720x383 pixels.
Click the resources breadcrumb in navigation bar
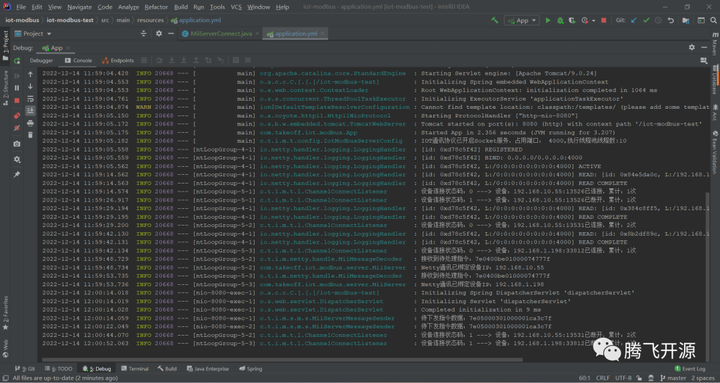pyautogui.click(x=150, y=20)
